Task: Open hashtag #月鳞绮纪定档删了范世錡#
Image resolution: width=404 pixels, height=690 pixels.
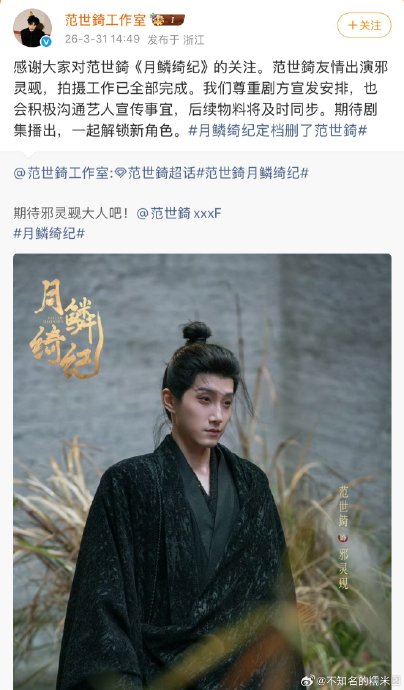Action: coord(278,131)
